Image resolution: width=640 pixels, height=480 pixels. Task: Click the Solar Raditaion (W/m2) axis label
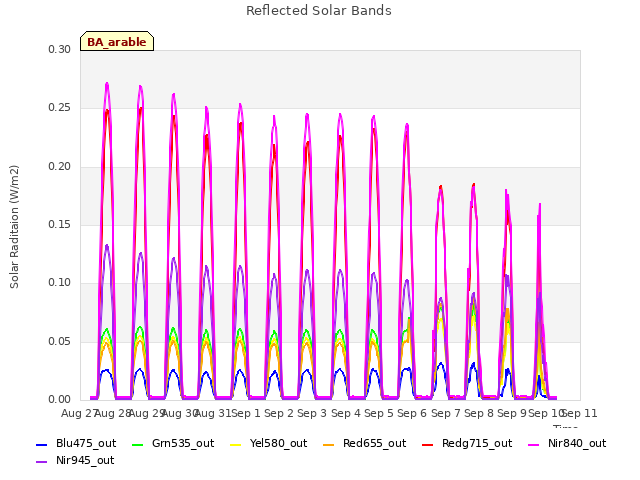14,227
